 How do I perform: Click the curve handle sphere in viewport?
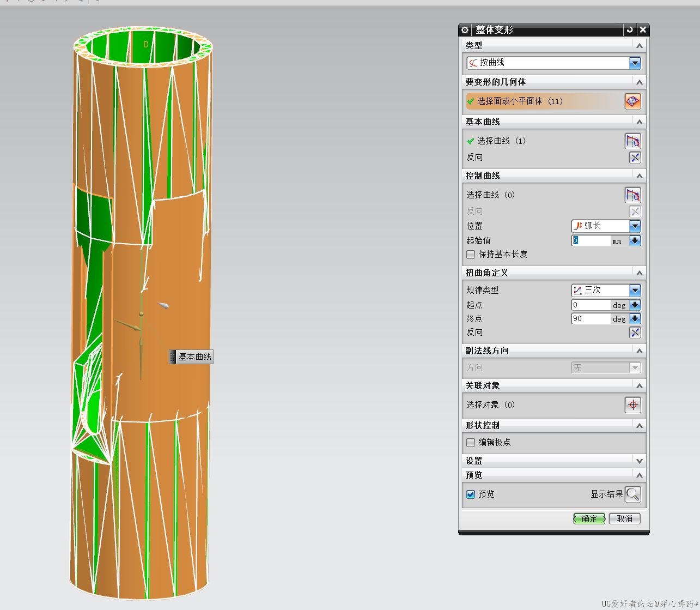click(x=141, y=314)
